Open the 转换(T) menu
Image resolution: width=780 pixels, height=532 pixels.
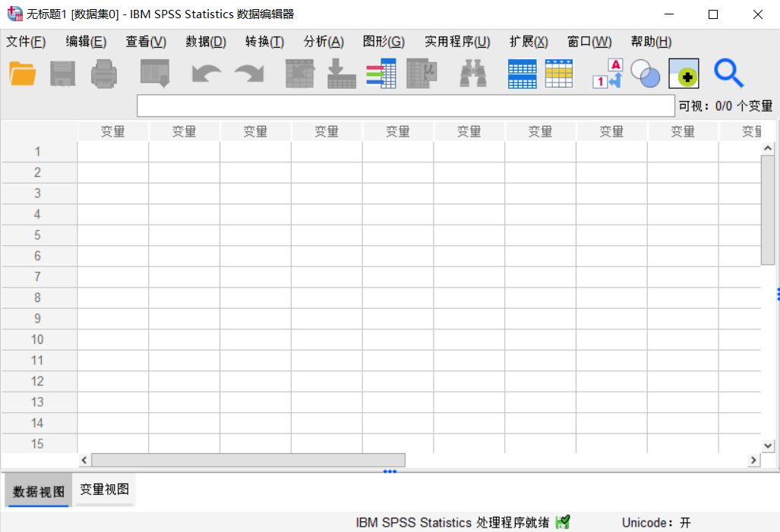[x=264, y=42]
